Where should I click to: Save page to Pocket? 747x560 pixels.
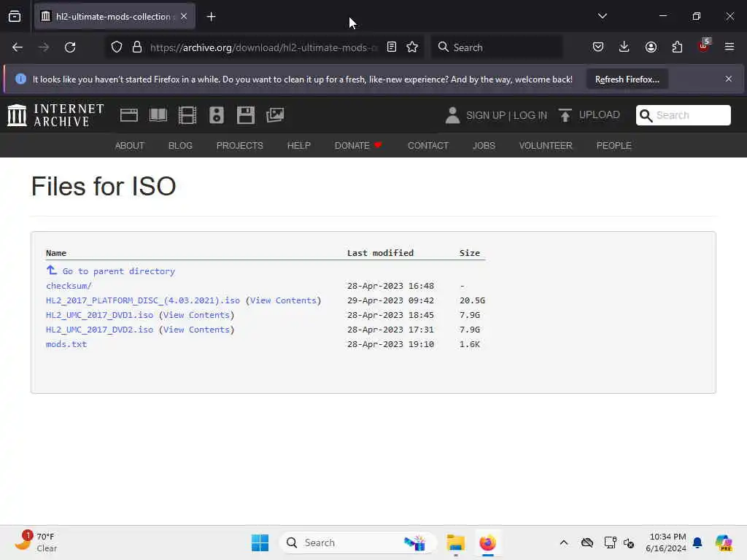pyautogui.click(x=598, y=47)
